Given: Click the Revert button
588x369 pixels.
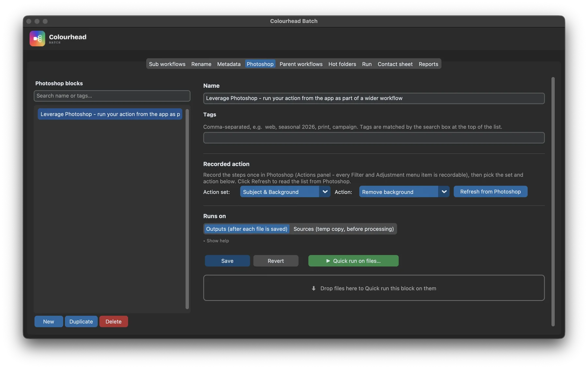Looking at the screenshot, I should [x=276, y=261].
